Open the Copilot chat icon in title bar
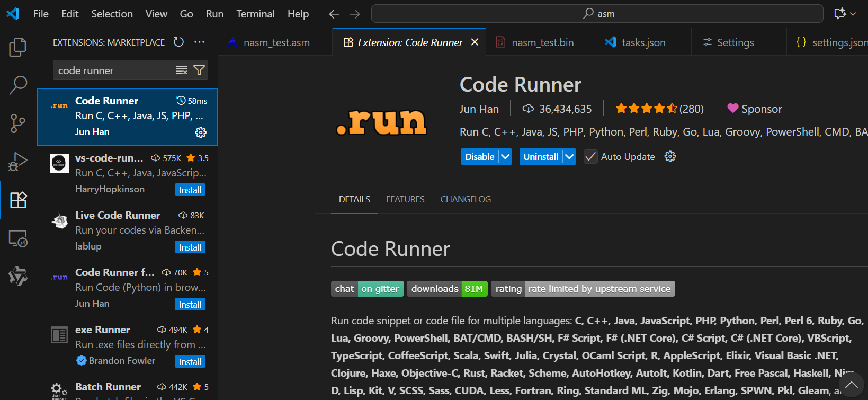 tap(839, 14)
